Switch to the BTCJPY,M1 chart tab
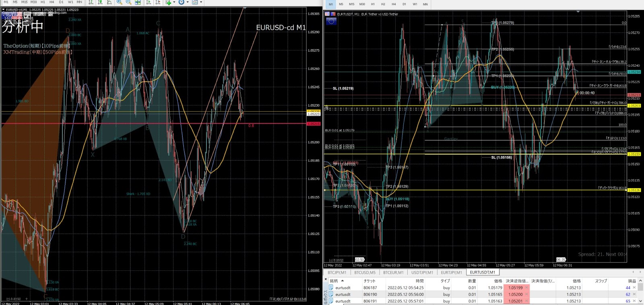The image size is (644, 305). pos(337,272)
